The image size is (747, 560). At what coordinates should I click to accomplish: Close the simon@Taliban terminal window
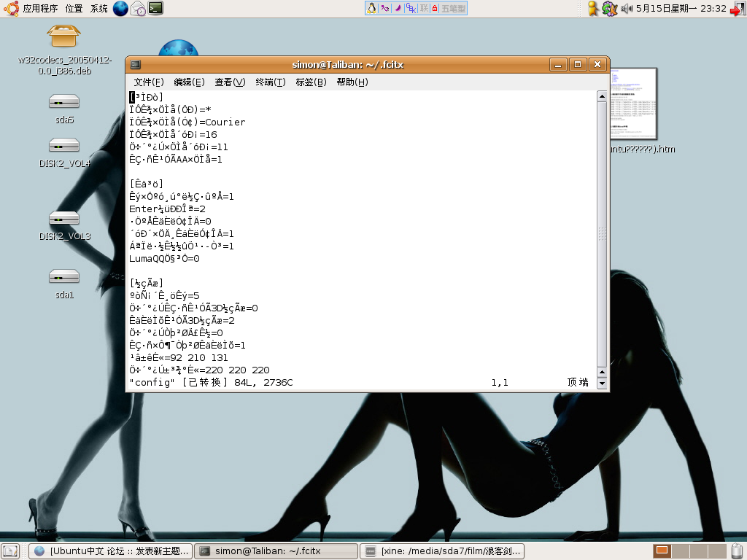coord(597,64)
